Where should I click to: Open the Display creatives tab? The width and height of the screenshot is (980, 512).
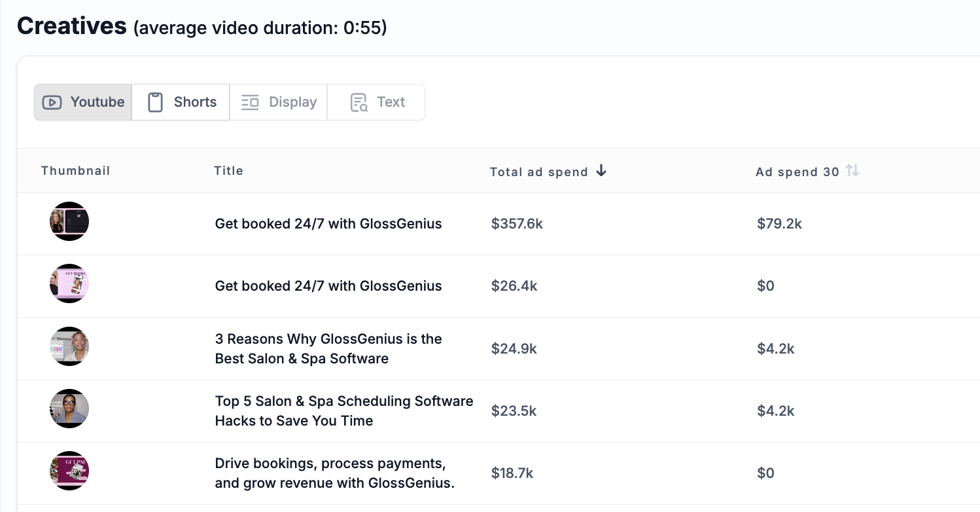pos(278,102)
